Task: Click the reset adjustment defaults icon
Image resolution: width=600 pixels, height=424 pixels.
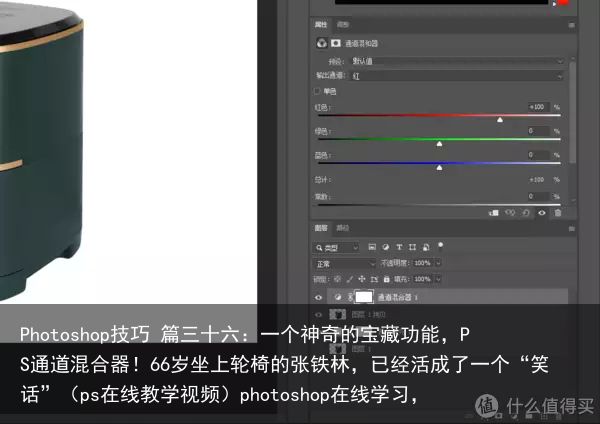Action: pos(526,213)
